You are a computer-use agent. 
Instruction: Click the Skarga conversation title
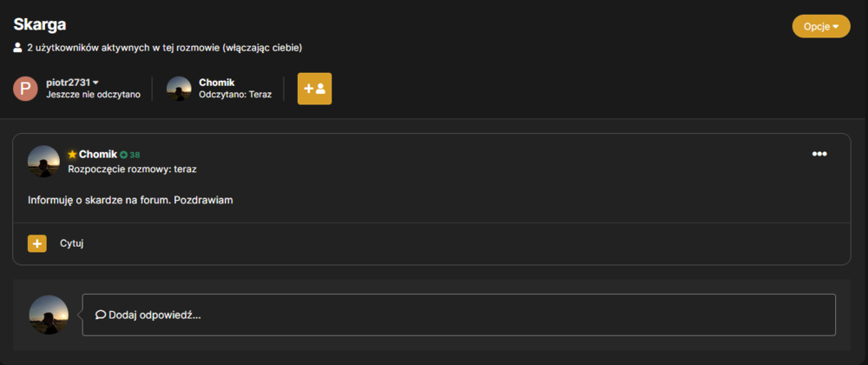40,24
